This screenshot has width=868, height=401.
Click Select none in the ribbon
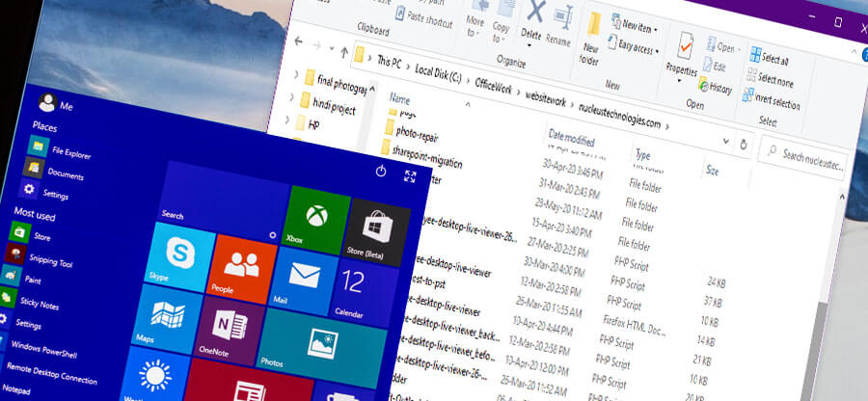[x=770, y=79]
